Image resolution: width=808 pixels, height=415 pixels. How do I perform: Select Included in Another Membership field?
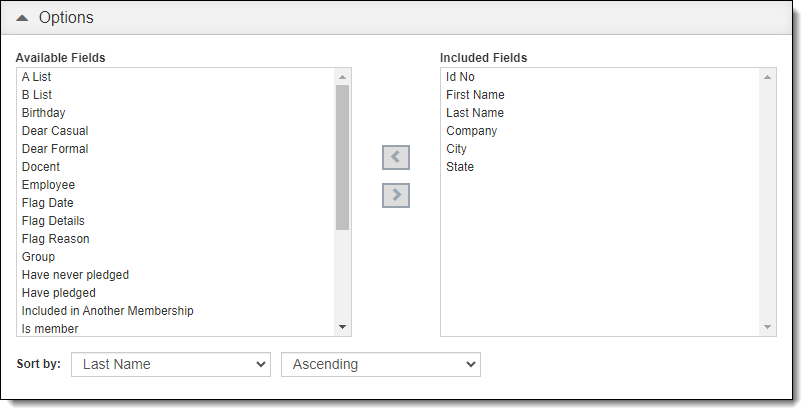107,311
